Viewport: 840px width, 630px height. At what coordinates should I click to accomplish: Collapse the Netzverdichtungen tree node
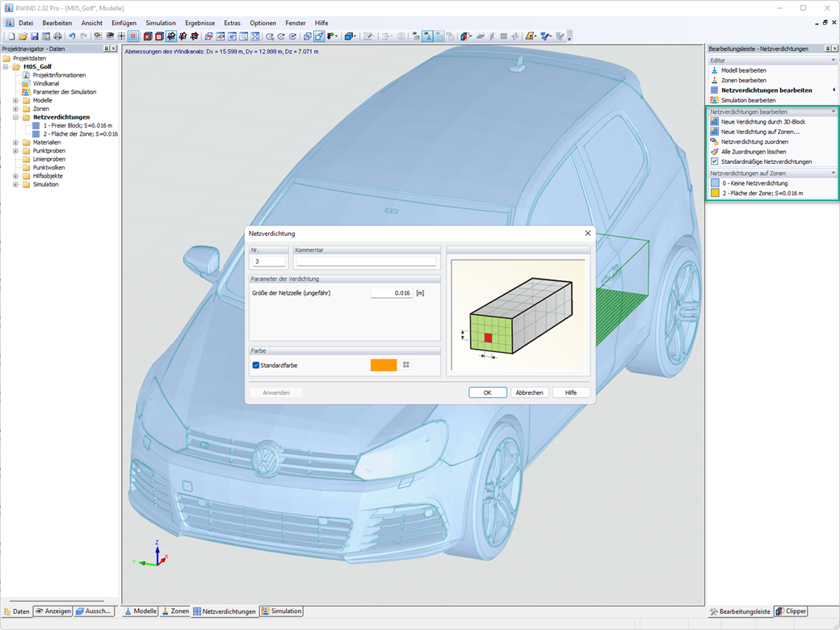tap(15, 117)
